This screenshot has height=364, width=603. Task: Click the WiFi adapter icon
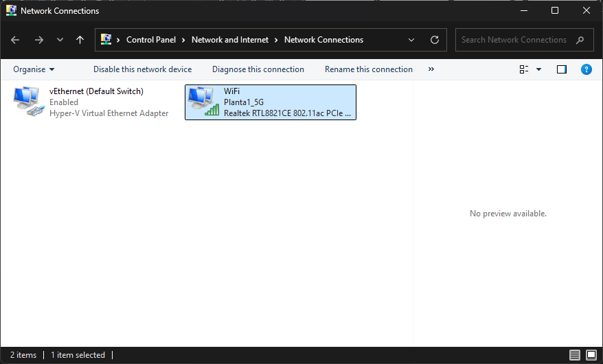203,102
